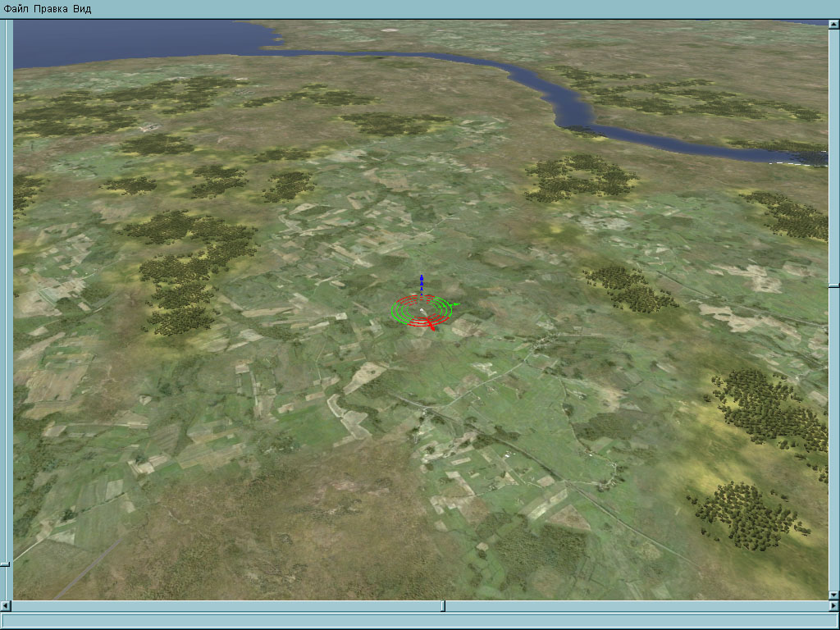
Task: Click the vertical scrollbar up arrow
Action: point(834,24)
